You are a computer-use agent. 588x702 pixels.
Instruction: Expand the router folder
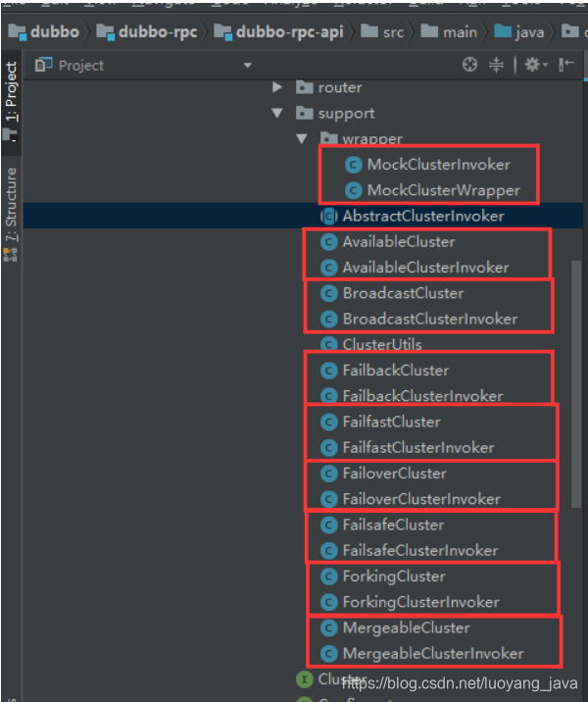[277, 87]
